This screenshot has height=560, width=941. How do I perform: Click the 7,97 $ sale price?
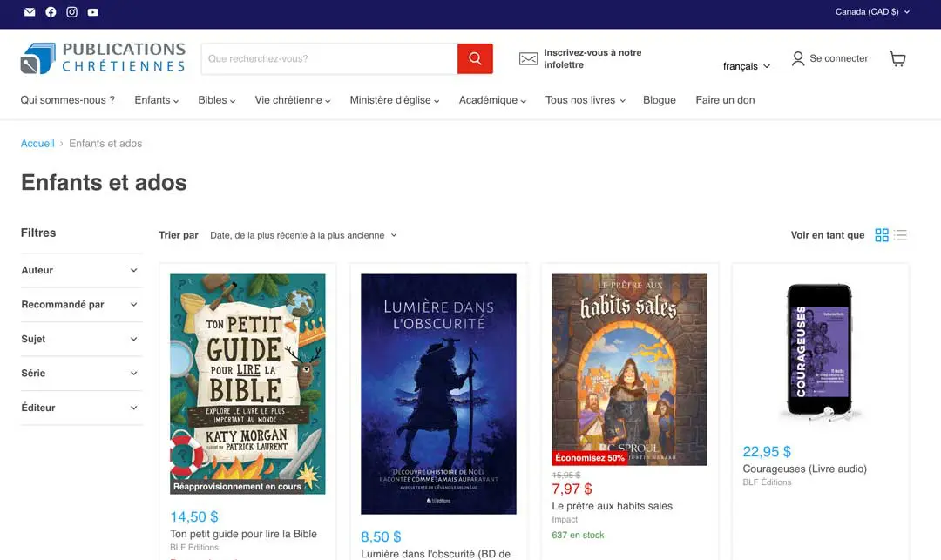point(572,489)
